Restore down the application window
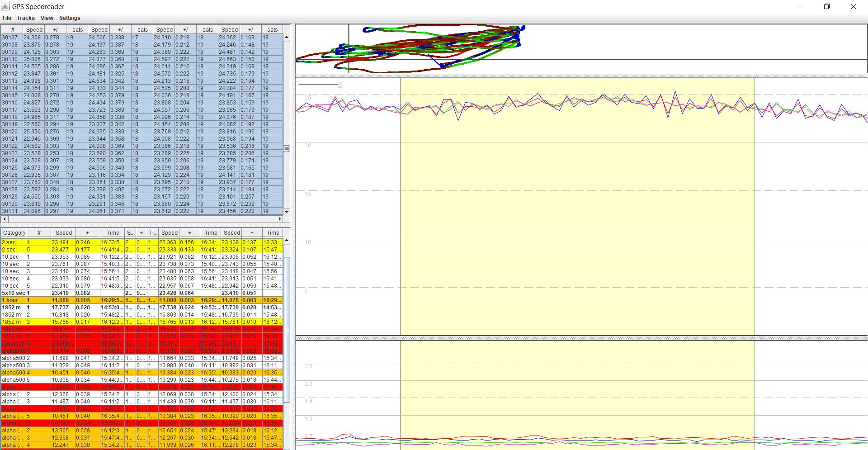 pyautogui.click(x=826, y=6)
